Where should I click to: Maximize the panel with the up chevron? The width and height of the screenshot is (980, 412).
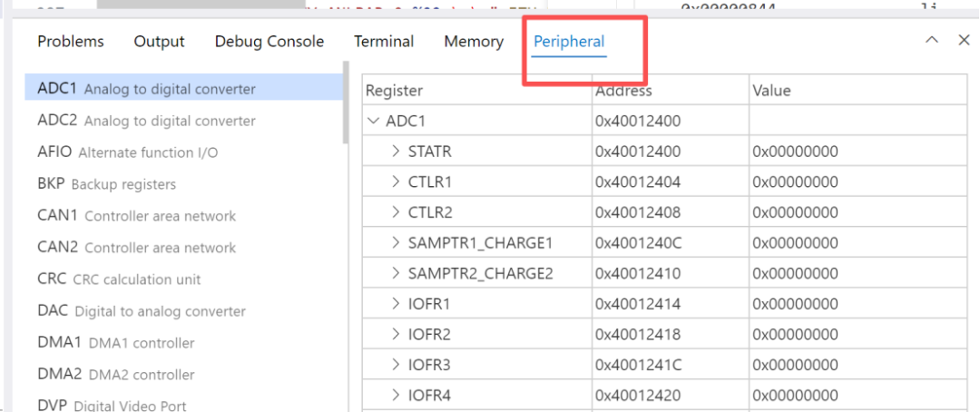932,40
